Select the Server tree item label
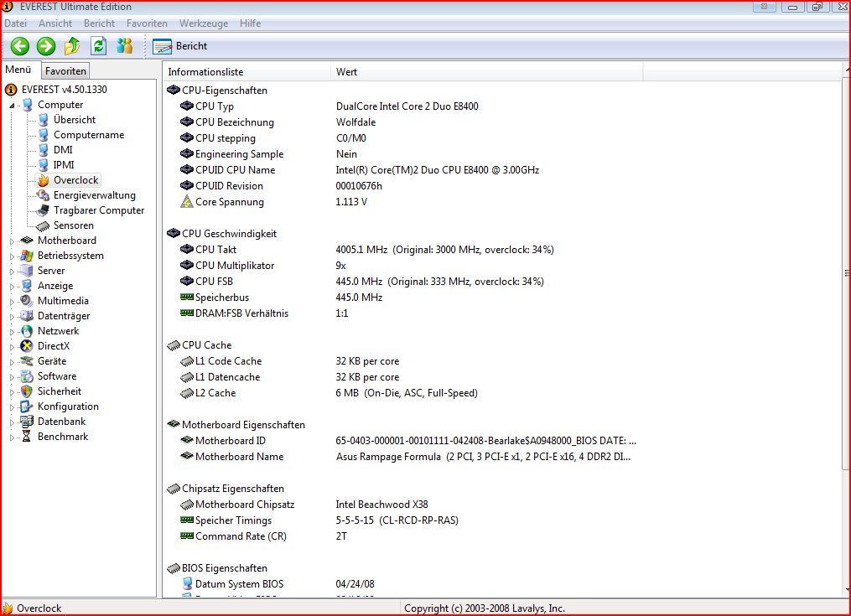The image size is (851, 616). click(x=51, y=271)
